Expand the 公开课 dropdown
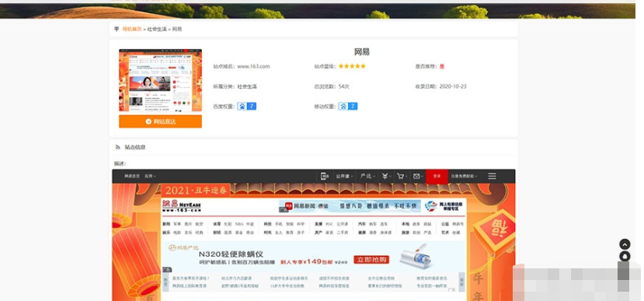The width and height of the screenshot is (644, 301). click(x=344, y=176)
